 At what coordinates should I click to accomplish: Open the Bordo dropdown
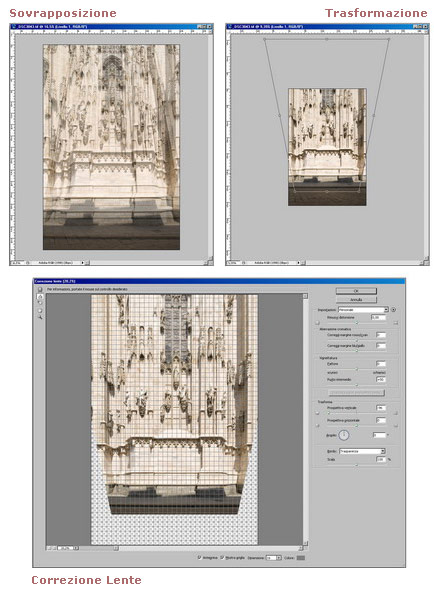362,452
